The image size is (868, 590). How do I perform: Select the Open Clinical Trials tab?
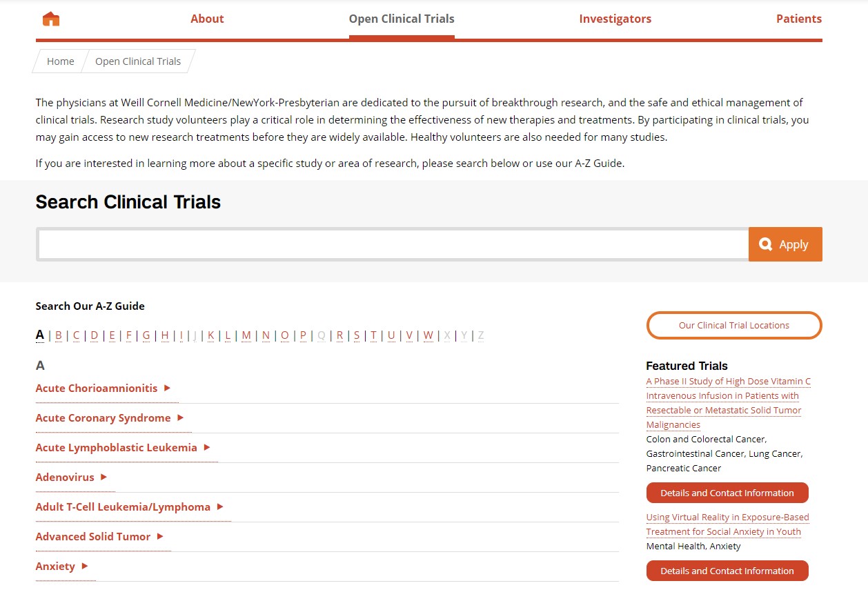click(x=402, y=19)
